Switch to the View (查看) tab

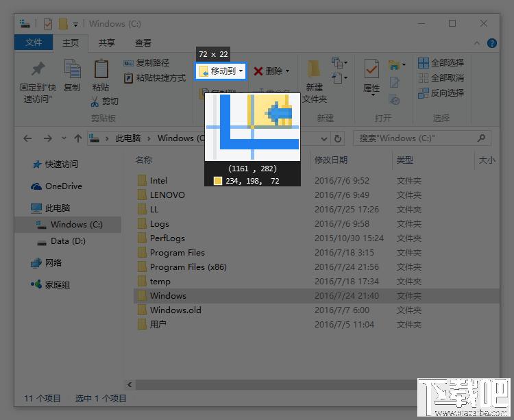pos(143,43)
